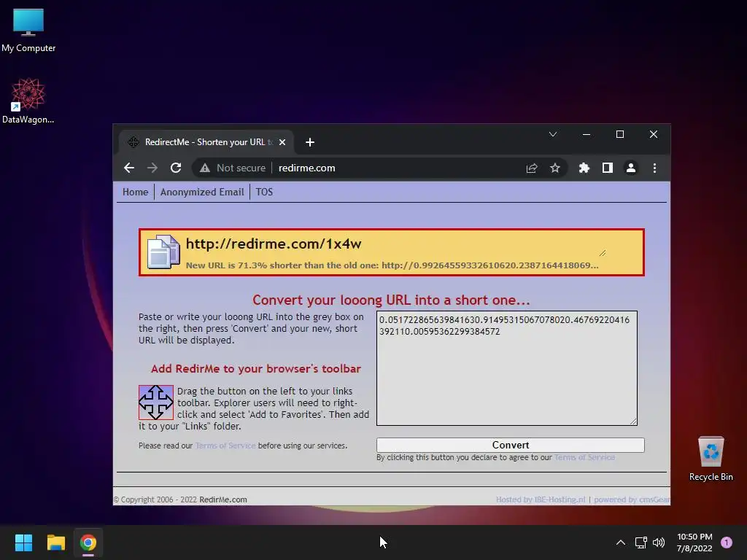
Task: Bookmark this tab with star icon
Action: pyautogui.click(x=555, y=168)
